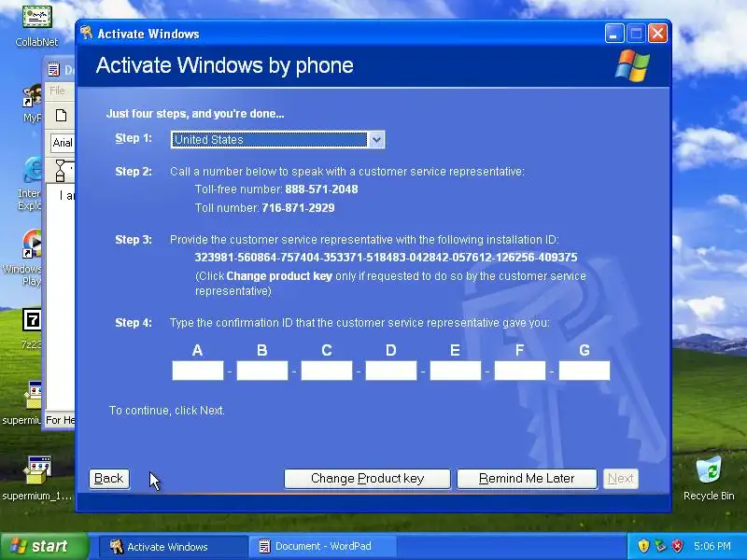Click the Arial font box in WordPad
Image resolution: width=747 pixels, height=560 pixels.
(x=63, y=143)
